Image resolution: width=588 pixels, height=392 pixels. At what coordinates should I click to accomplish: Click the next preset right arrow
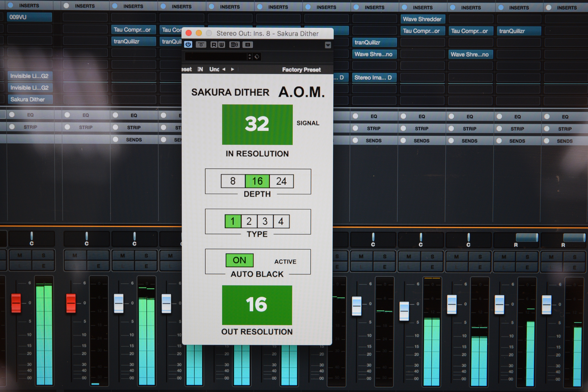232,69
